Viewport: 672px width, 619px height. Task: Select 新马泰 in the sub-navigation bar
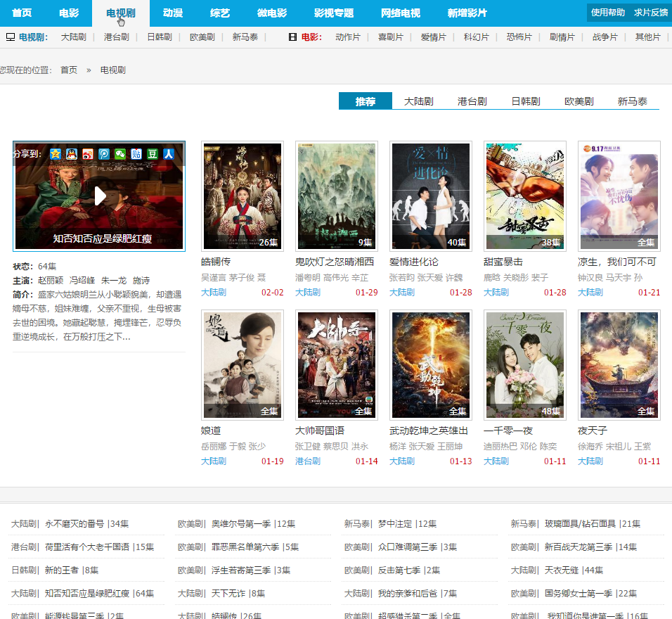point(245,37)
